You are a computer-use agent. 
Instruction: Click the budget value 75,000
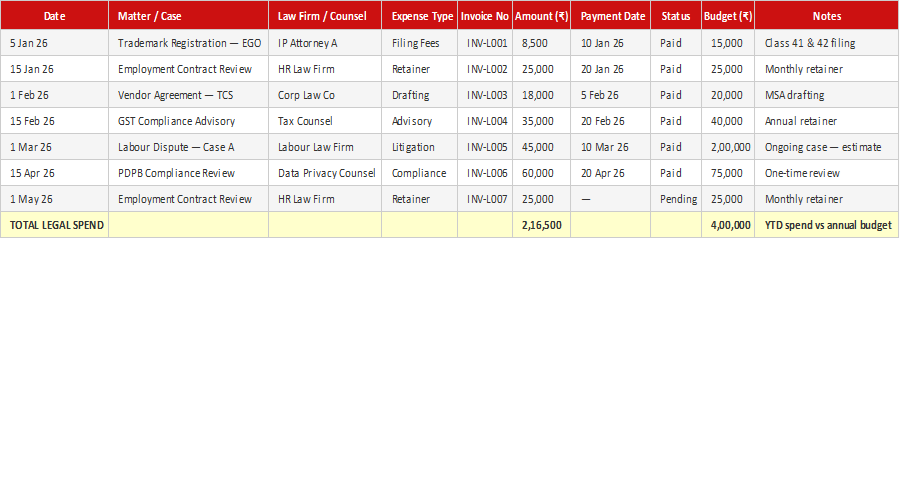(x=728, y=173)
